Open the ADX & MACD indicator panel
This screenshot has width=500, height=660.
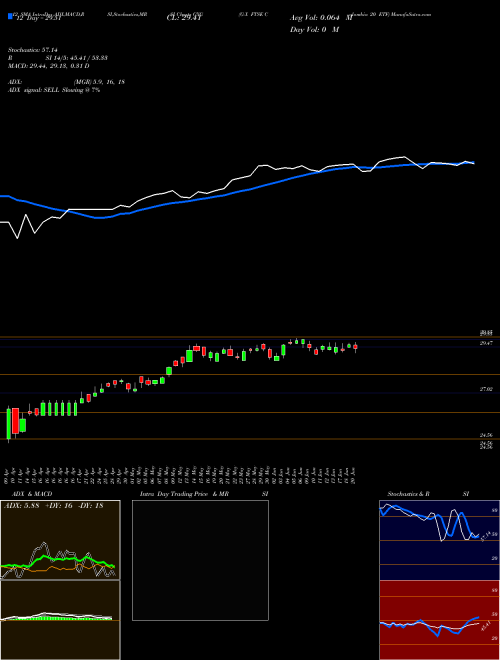[60, 540]
